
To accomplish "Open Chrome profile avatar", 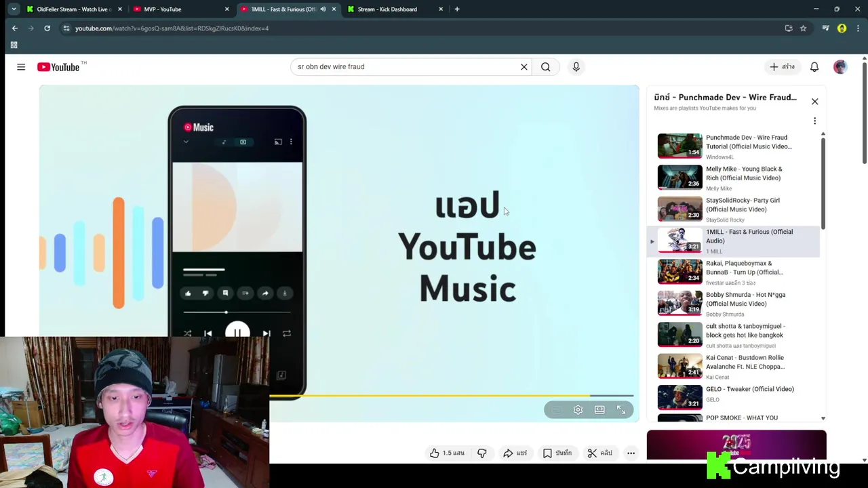I will (842, 28).
